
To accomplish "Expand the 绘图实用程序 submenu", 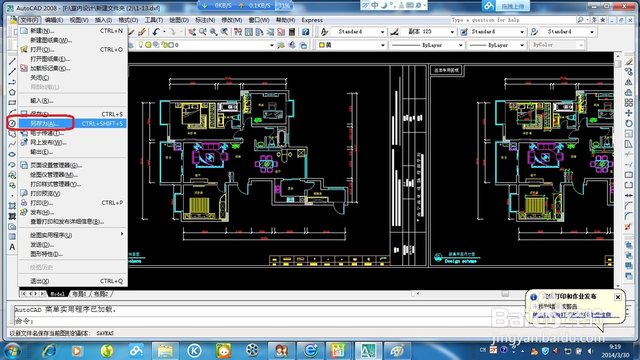I will point(73,235).
